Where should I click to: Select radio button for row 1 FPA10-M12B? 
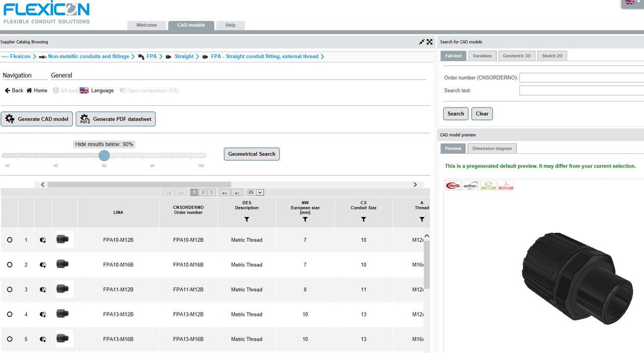pos(10,240)
